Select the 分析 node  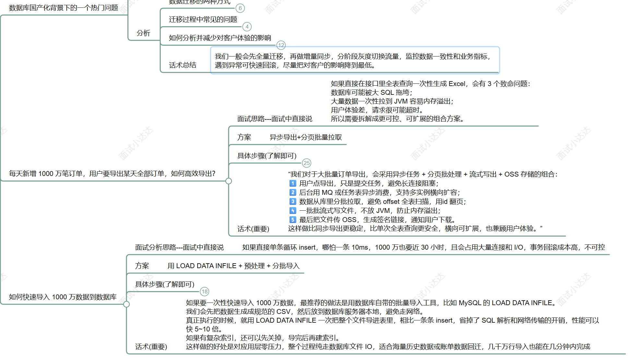click(143, 33)
